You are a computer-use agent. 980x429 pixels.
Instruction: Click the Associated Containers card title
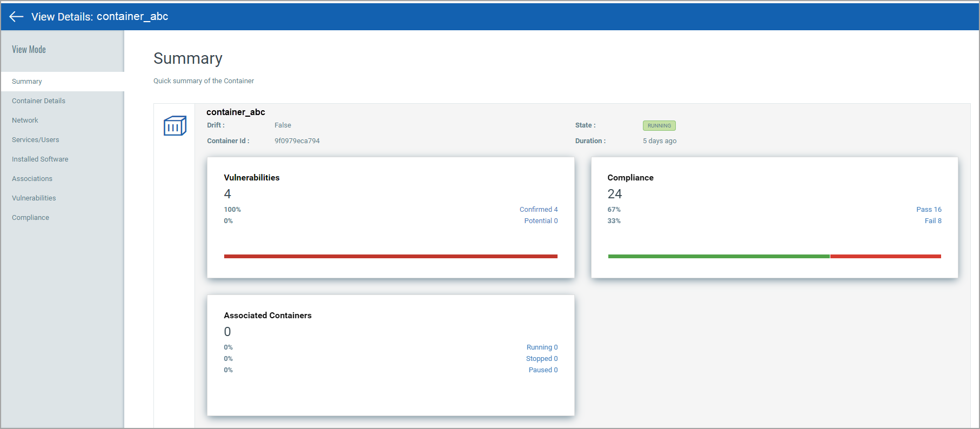pyautogui.click(x=268, y=316)
